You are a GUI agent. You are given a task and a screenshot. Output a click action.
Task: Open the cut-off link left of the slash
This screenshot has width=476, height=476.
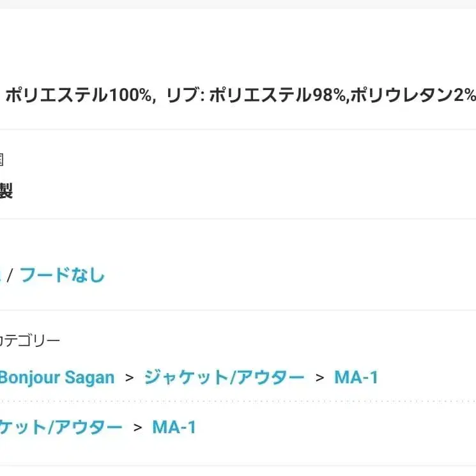coord(1,275)
